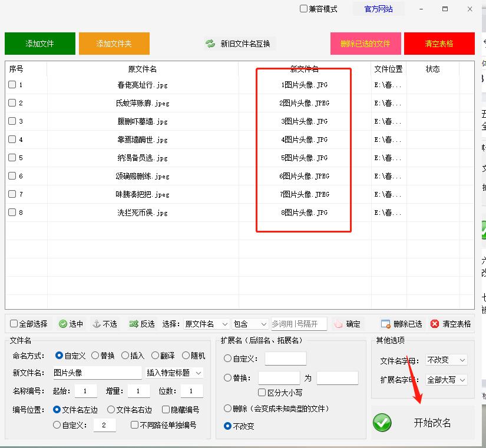Screen dimensions: 486x448
Task: Click the 新文件名 text input field
Action: point(97,373)
